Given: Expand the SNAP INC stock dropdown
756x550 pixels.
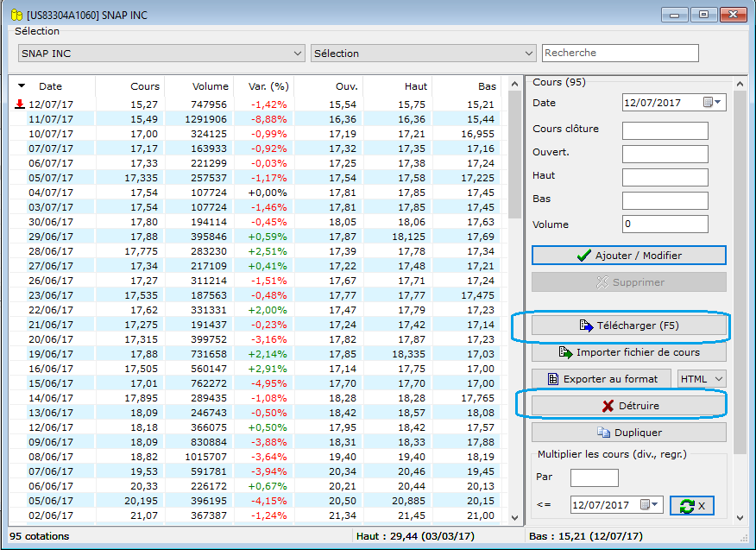Looking at the screenshot, I should click(x=298, y=53).
